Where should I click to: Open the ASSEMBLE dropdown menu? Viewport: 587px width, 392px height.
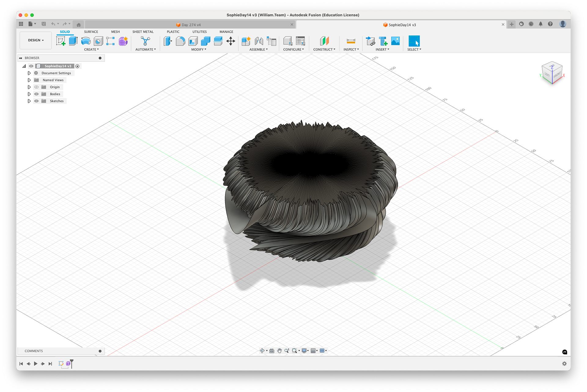(x=259, y=49)
